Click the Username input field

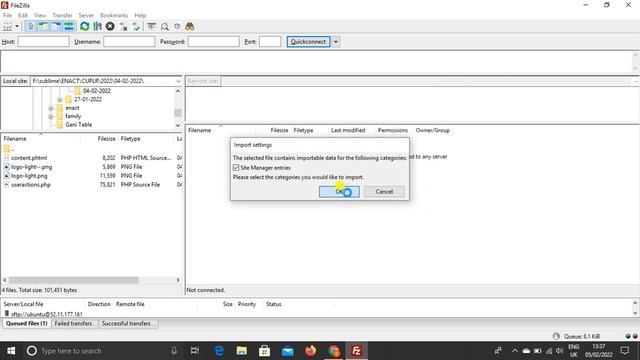(129, 42)
